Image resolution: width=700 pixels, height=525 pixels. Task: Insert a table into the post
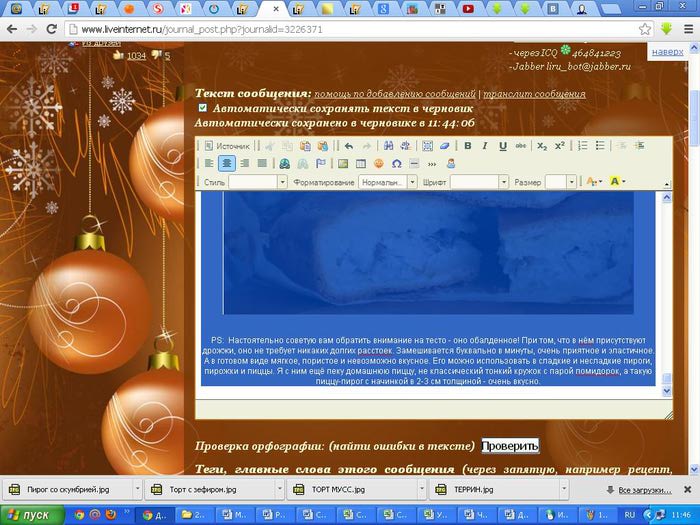click(361, 164)
